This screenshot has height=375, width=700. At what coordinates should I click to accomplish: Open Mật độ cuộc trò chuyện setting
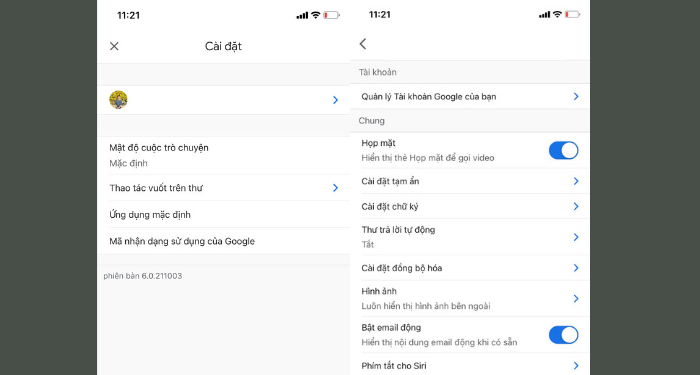pos(224,155)
